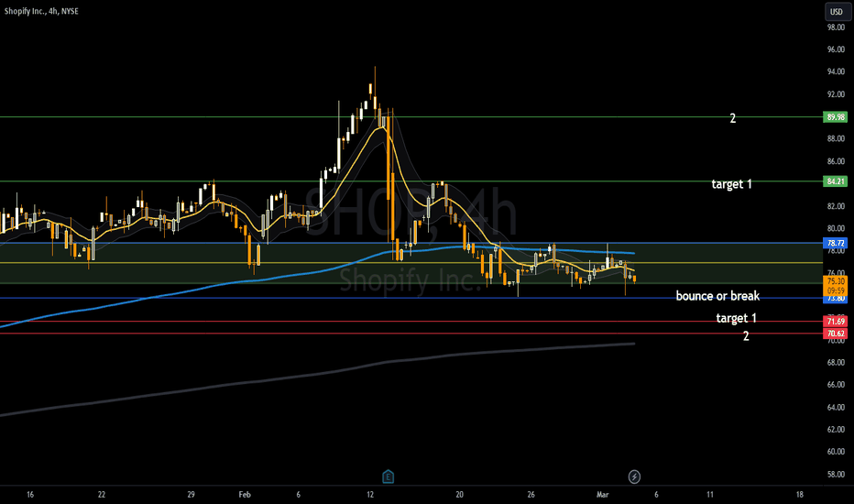
Task: Select the 78.72 blue price label
Action: [x=836, y=243]
